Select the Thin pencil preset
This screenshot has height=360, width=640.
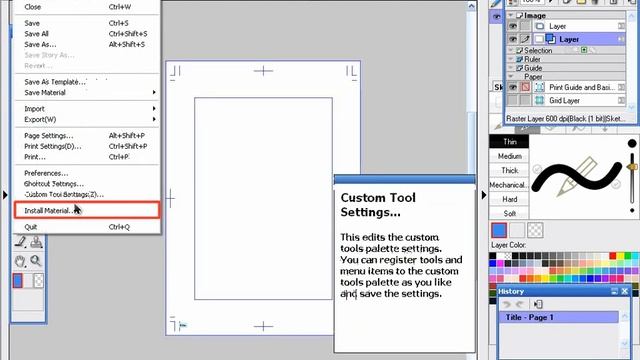pos(509,142)
